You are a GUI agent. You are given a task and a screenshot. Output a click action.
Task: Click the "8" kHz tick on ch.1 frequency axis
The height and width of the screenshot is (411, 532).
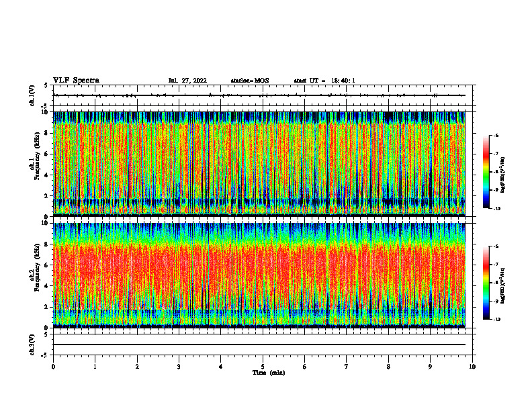pos(47,133)
